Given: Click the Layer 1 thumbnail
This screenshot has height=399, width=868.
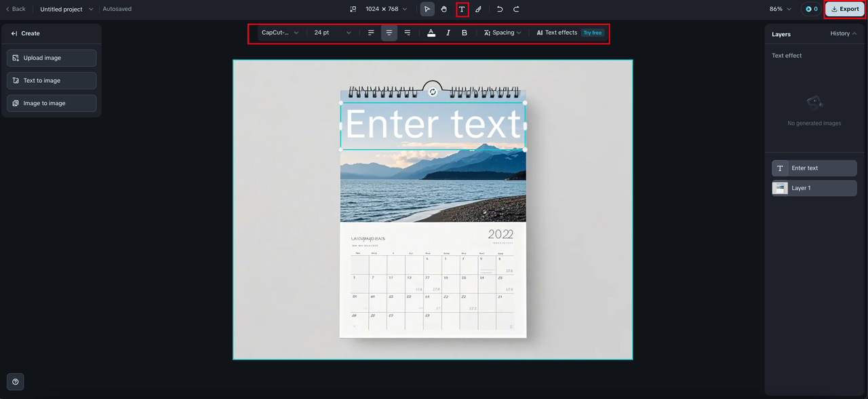Looking at the screenshot, I should (780, 188).
